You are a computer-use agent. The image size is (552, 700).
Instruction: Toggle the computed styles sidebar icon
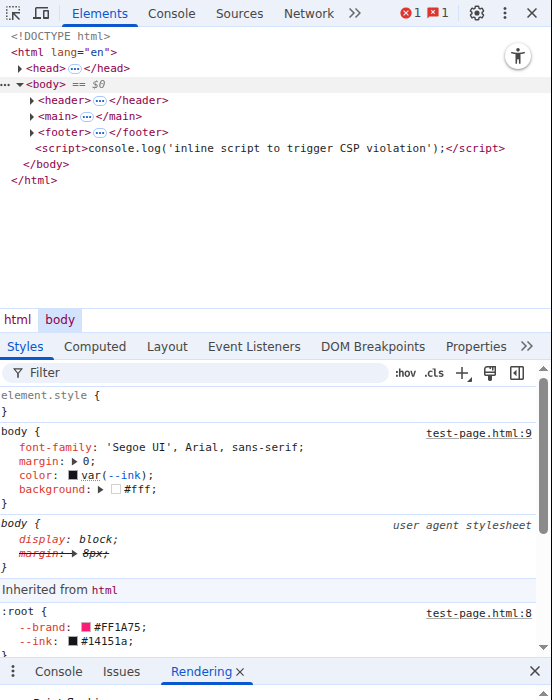coord(517,373)
